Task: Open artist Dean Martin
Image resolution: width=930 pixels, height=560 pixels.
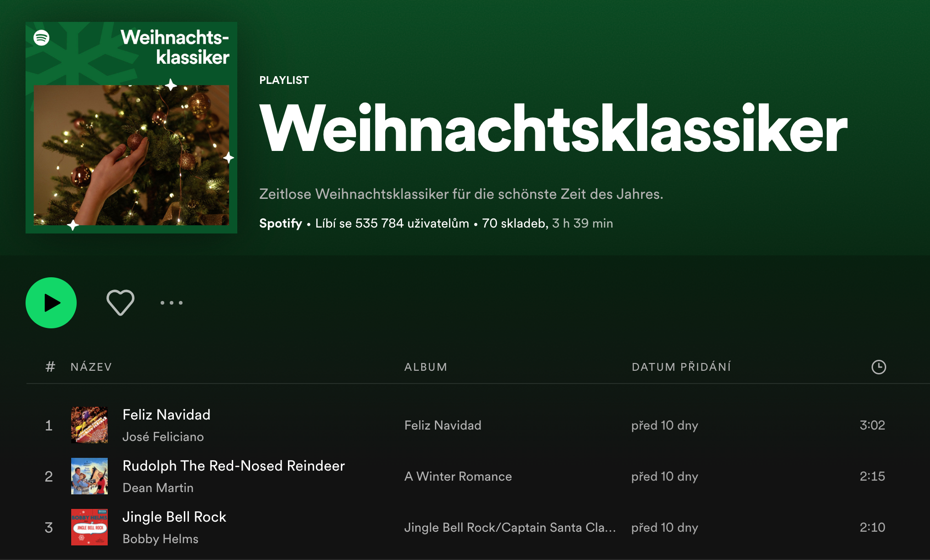Action: point(158,488)
